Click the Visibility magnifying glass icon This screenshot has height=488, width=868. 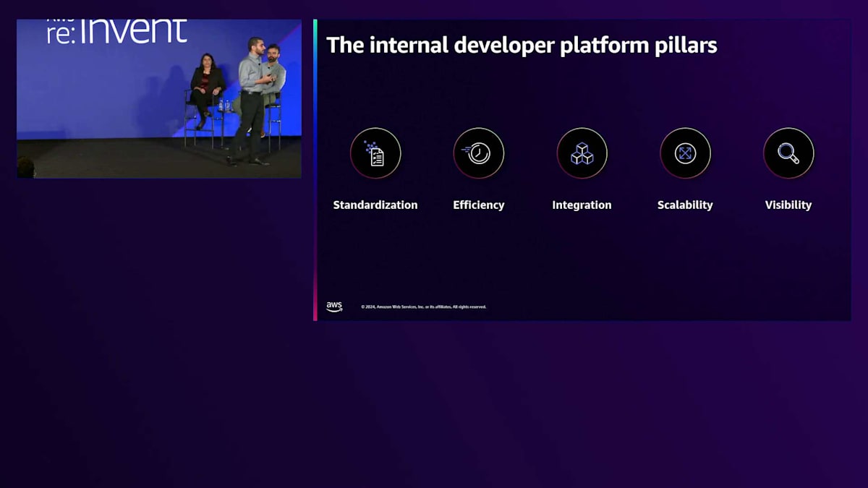788,153
